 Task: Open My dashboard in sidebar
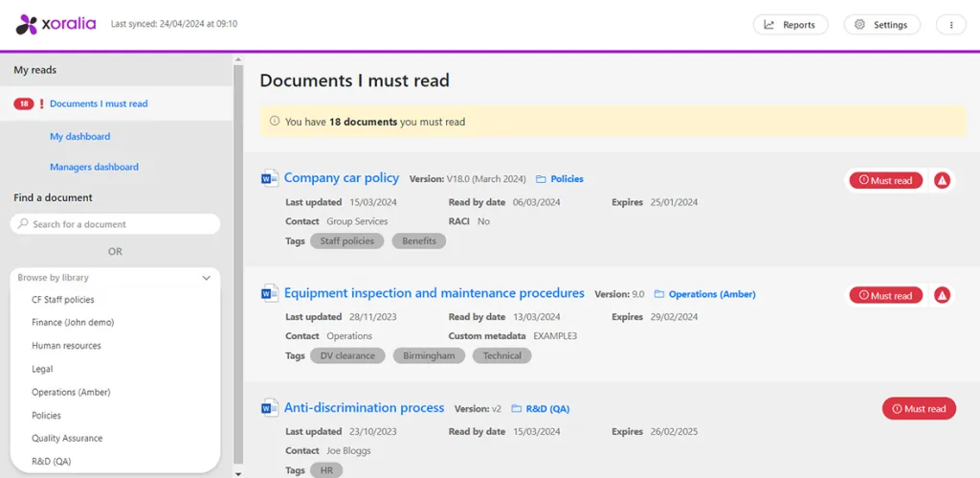pos(79,137)
